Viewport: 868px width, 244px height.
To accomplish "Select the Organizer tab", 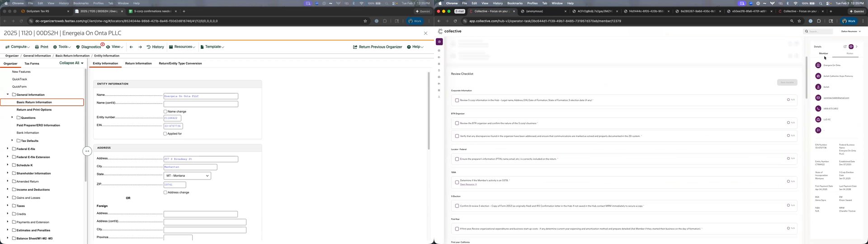I will (x=10, y=63).
